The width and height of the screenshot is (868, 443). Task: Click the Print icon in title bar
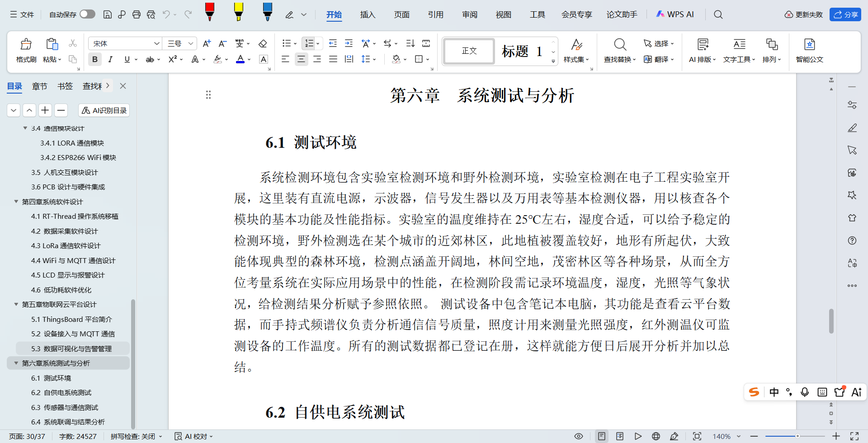[x=137, y=14]
